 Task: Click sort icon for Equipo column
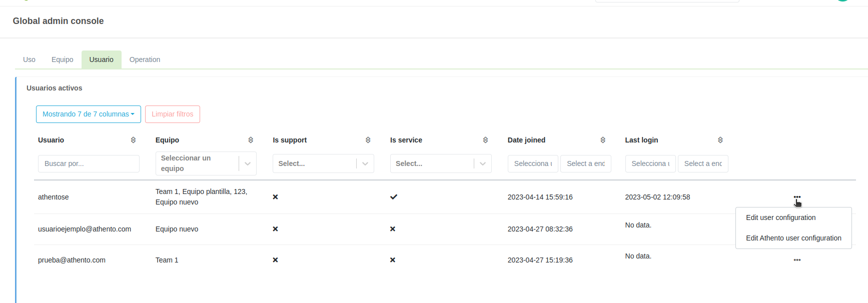click(251, 140)
